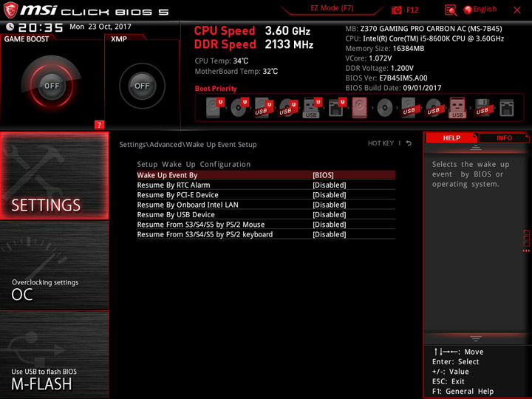Click the bottom grip of help panel
This screenshot has width=532, height=399.
click(476, 338)
